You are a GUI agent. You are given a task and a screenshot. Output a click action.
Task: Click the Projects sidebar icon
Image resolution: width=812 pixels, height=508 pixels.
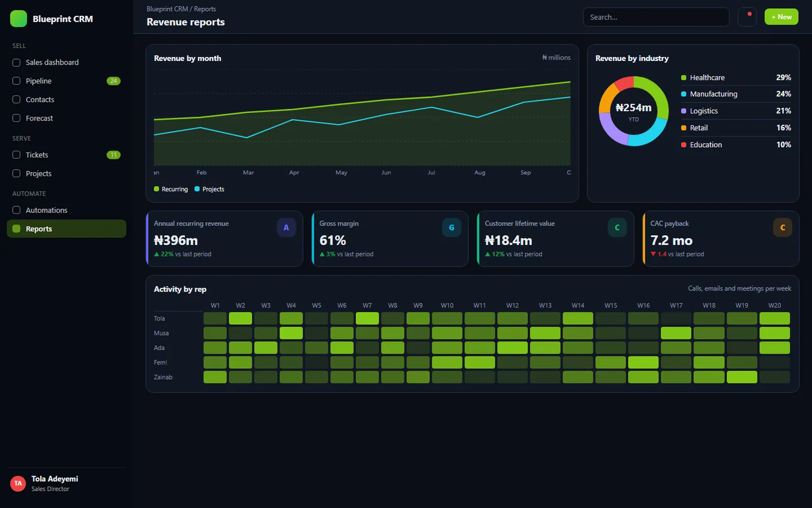click(16, 173)
